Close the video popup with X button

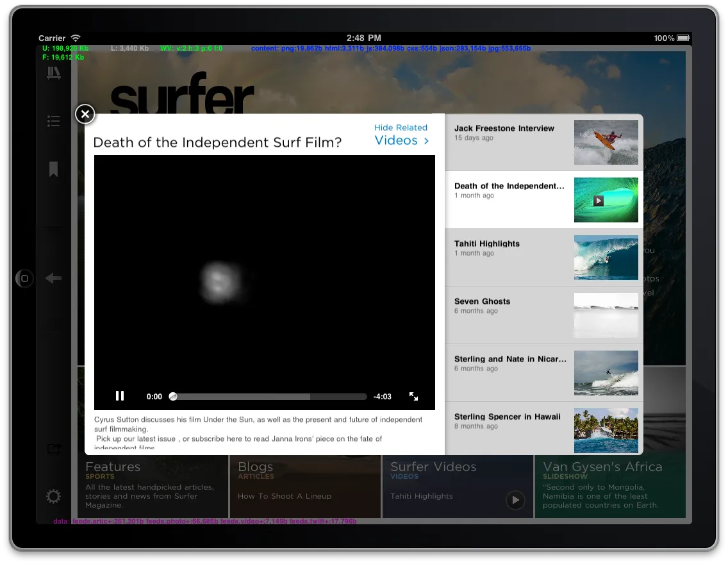(85, 114)
